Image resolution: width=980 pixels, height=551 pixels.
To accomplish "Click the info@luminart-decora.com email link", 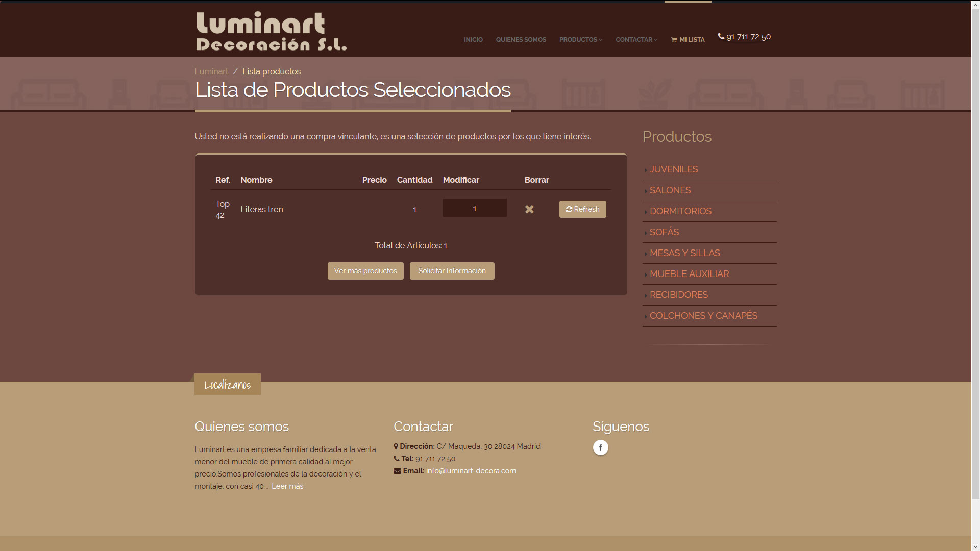I will (471, 471).
